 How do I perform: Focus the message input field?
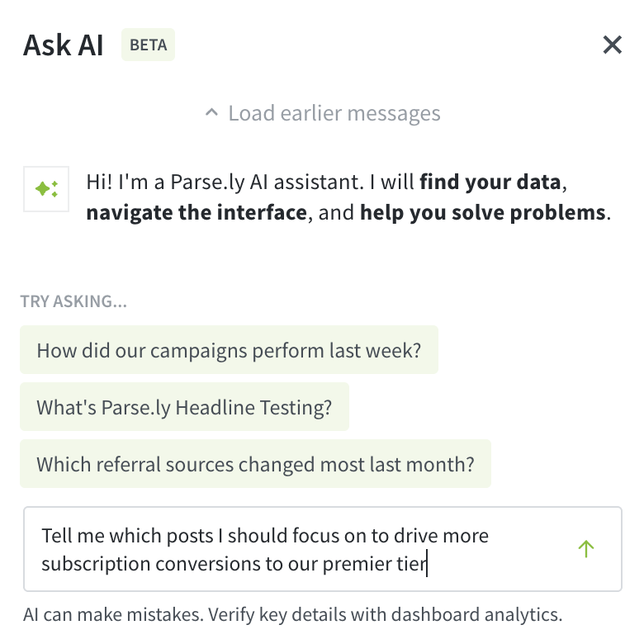pos(323,549)
